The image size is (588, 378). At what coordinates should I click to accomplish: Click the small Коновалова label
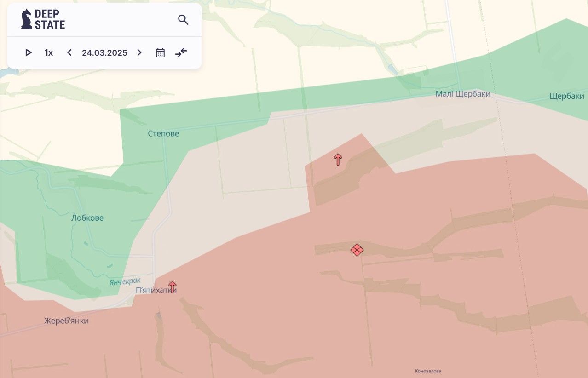click(x=428, y=371)
